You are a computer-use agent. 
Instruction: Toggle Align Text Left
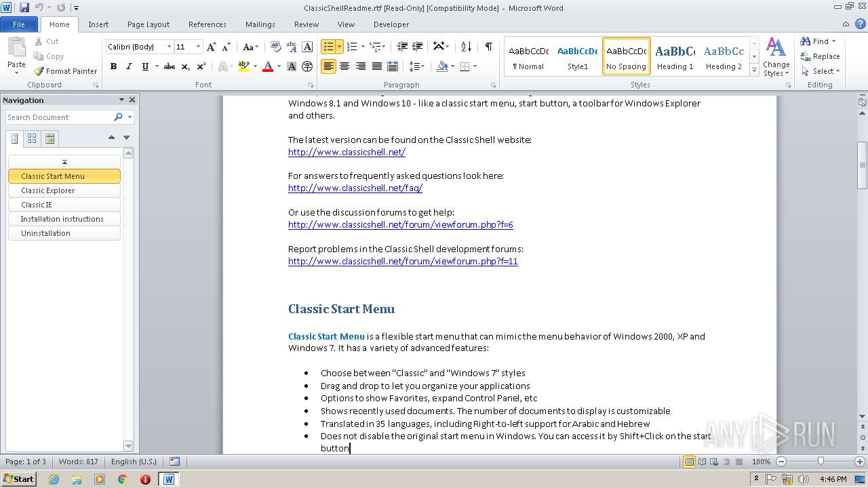[x=328, y=66]
